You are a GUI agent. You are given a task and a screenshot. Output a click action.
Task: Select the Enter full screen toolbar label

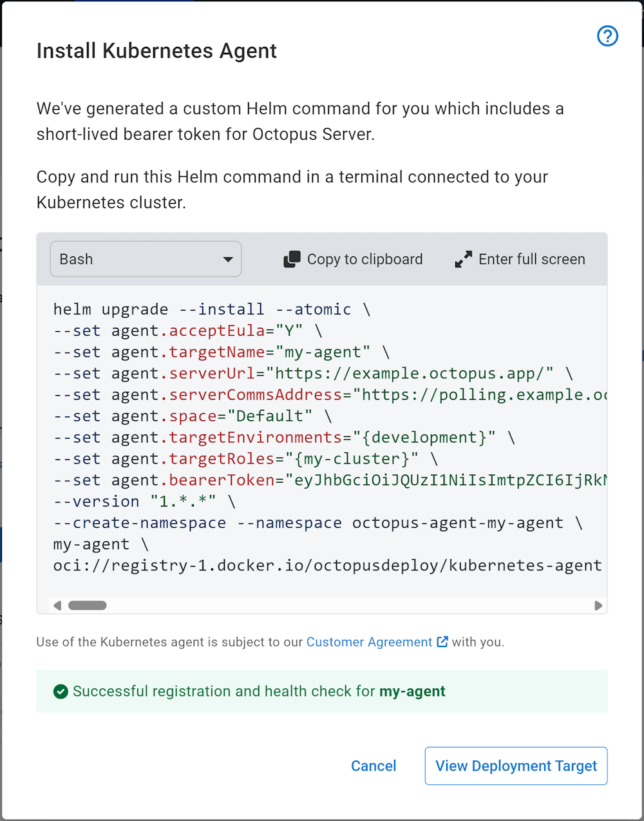(531, 258)
